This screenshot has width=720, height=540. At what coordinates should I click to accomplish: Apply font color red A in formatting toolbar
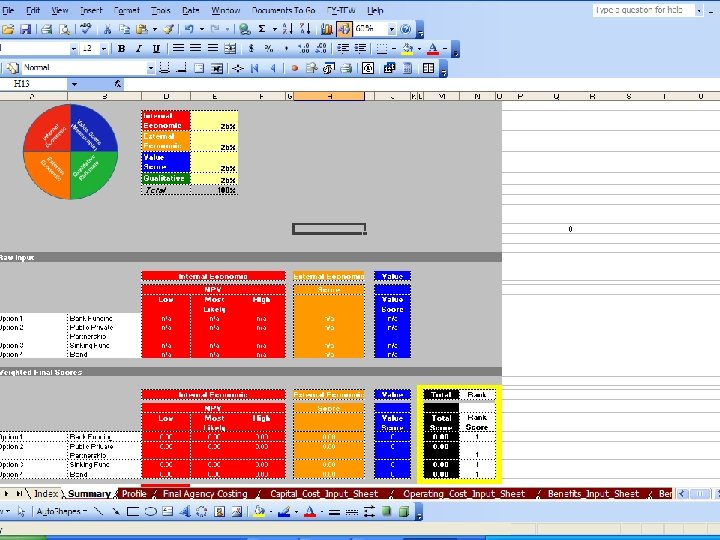[433, 49]
